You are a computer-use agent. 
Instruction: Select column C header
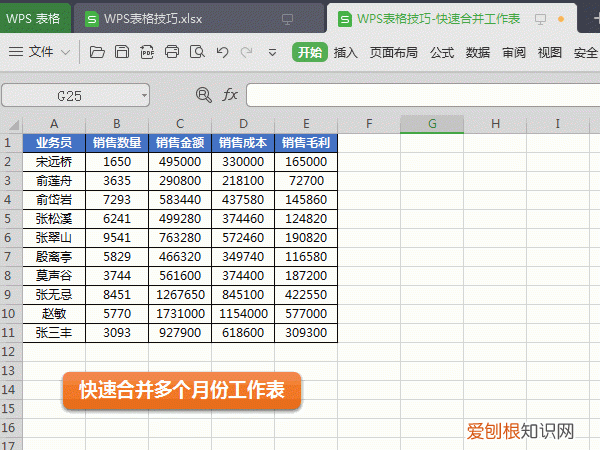(x=180, y=124)
